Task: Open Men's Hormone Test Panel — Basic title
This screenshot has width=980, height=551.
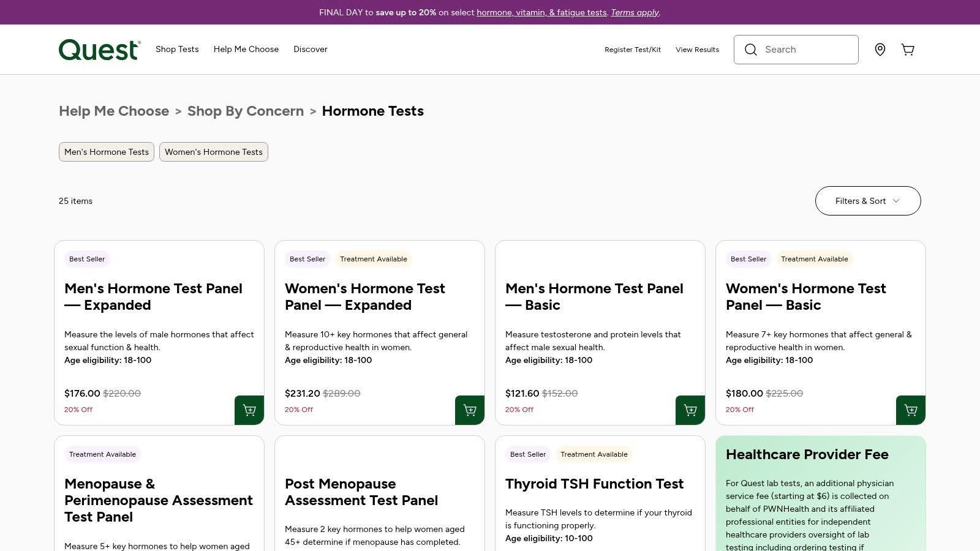Action: pos(594,297)
